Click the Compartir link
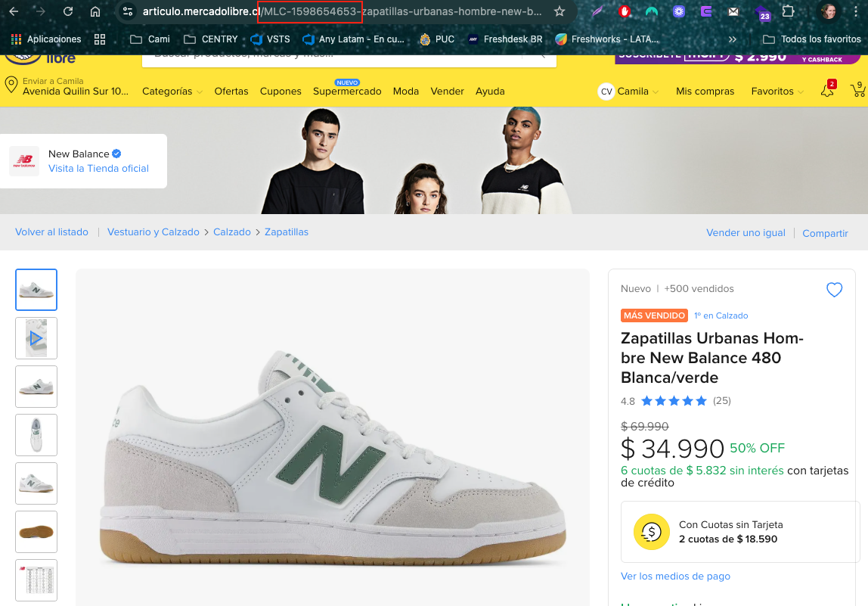 tap(825, 233)
